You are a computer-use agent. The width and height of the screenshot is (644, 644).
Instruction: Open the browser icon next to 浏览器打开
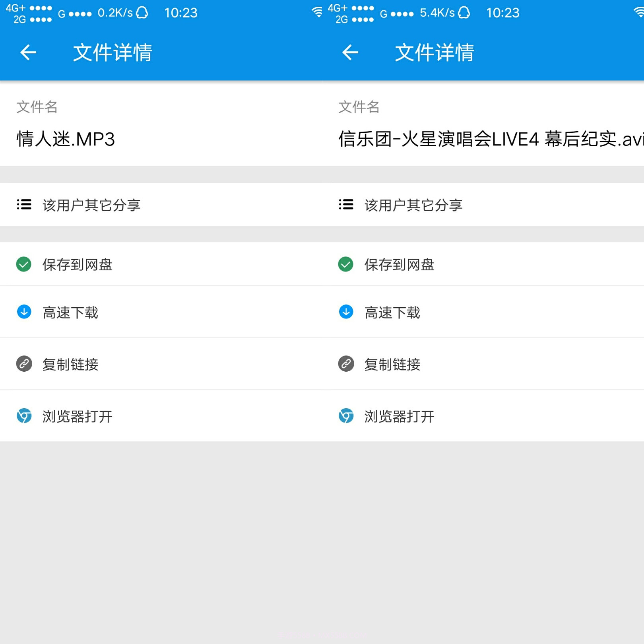(x=24, y=416)
